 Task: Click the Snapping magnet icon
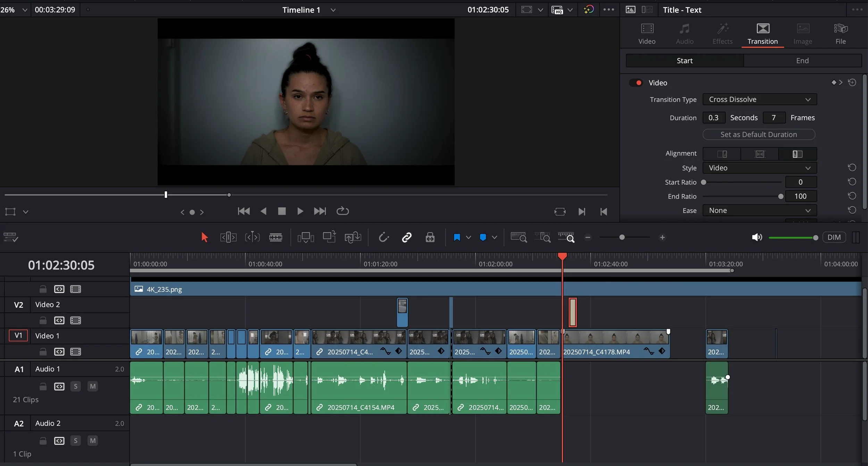[383, 238]
